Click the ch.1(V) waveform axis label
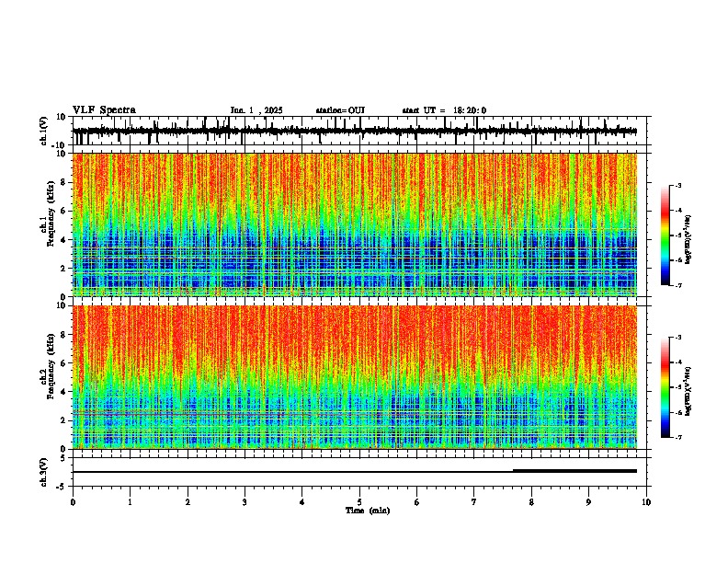The image size is (728, 563). pos(44,131)
